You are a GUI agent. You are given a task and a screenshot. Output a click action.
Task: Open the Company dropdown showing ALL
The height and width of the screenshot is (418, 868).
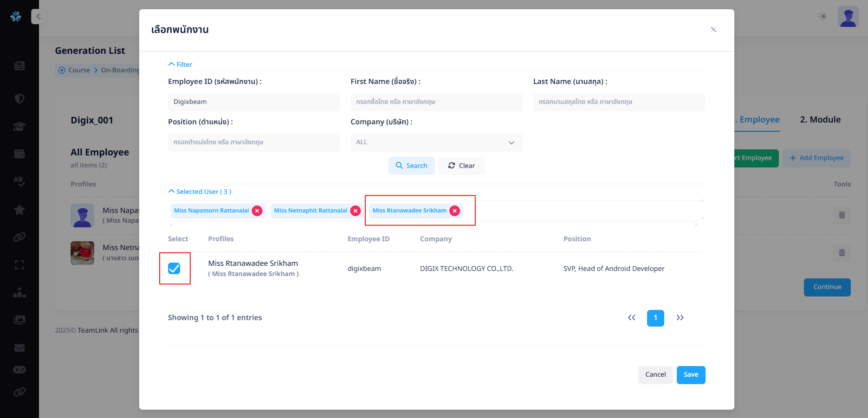pos(436,142)
